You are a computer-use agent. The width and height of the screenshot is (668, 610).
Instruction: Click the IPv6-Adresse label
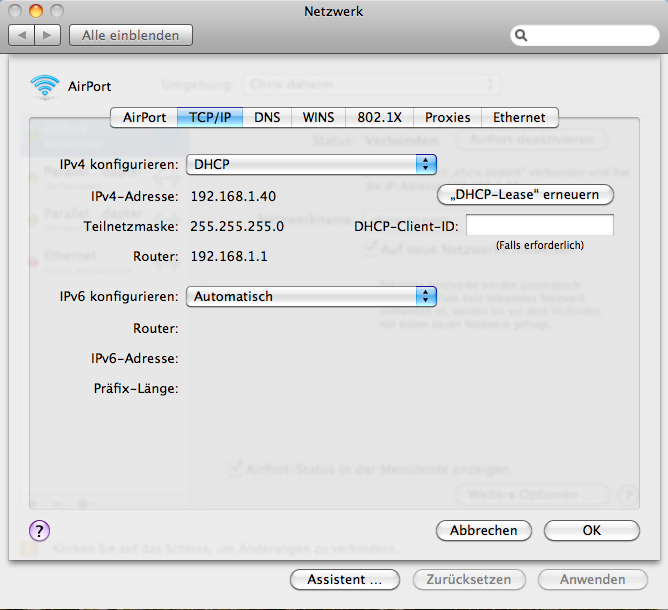tap(135, 359)
